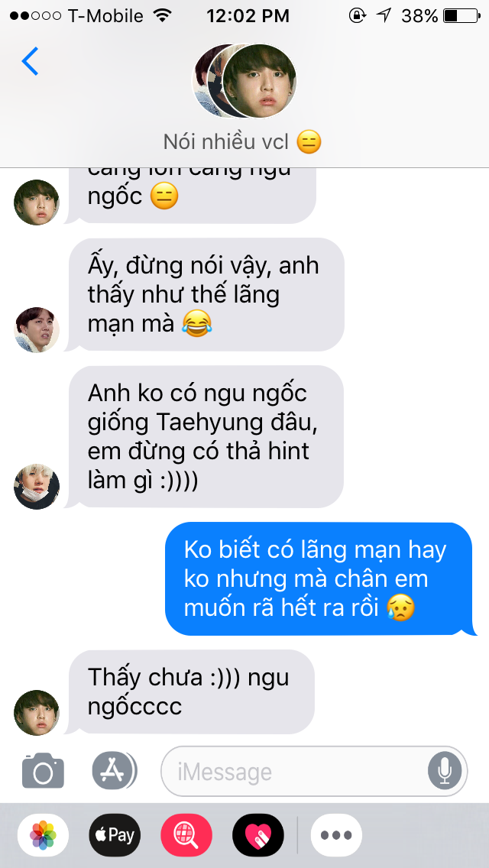Tap avatar beside 'Anh ko có ngu ngốc' message
Screen dimensions: 489x868
pyautogui.click(x=37, y=487)
